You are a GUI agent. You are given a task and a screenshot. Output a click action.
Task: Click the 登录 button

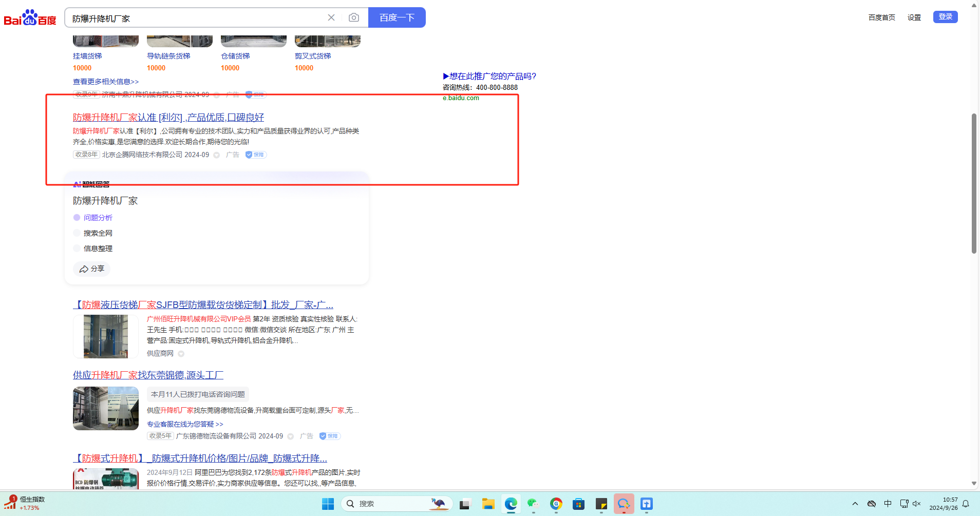pos(946,17)
